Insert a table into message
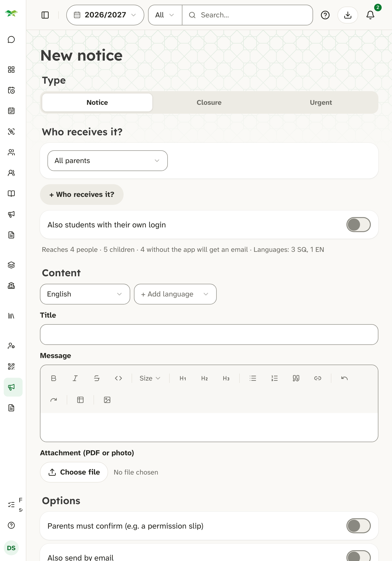392x561 pixels. pyautogui.click(x=80, y=400)
